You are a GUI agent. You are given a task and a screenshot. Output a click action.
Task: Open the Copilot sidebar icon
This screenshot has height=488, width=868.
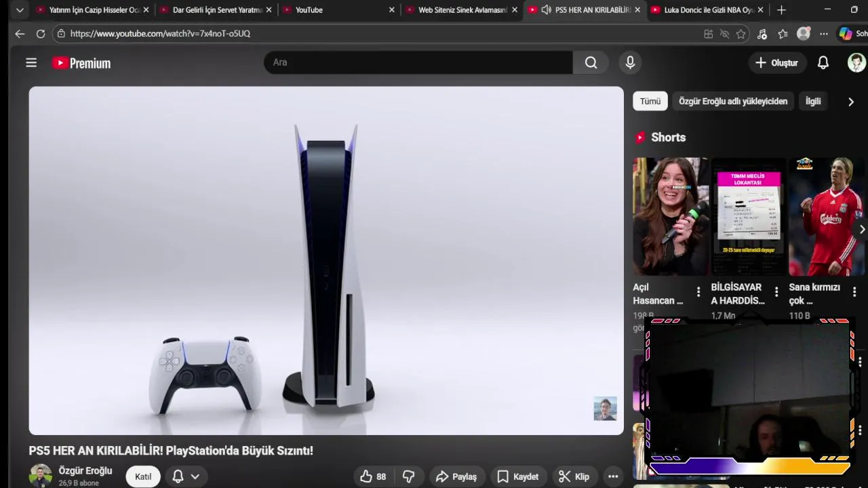[x=846, y=33]
